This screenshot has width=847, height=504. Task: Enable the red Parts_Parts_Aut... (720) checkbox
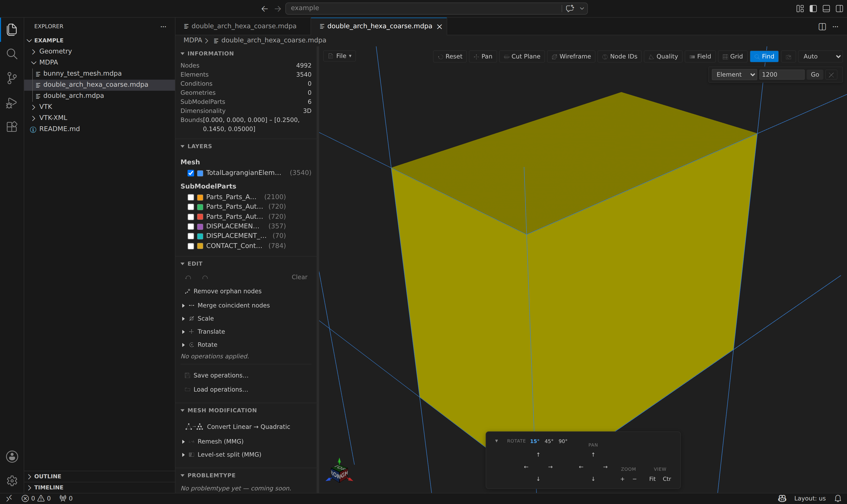point(191,217)
